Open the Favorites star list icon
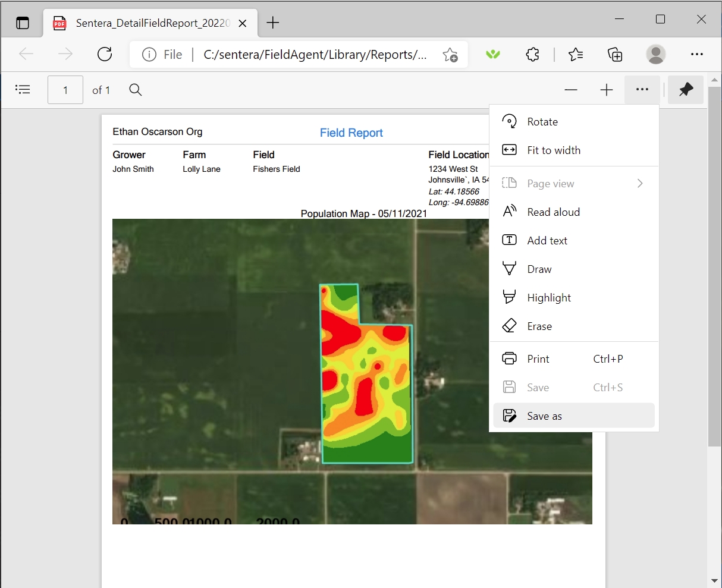The width and height of the screenshot is (722, 588). pos(575,55)
